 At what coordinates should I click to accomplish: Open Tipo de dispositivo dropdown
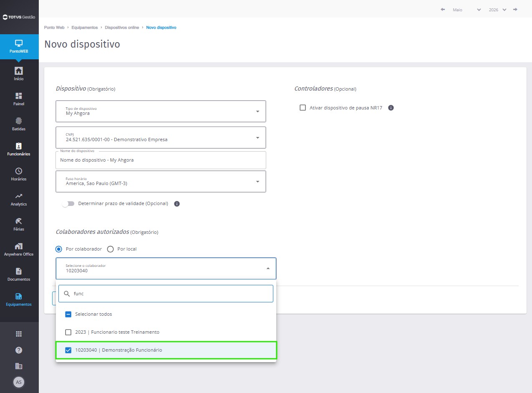[161, 111]
